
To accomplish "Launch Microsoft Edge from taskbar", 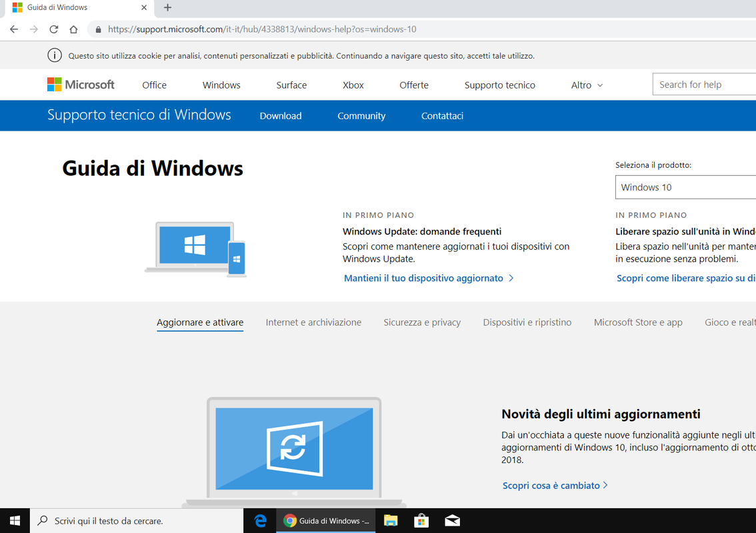I will click(x=261, y=520).
